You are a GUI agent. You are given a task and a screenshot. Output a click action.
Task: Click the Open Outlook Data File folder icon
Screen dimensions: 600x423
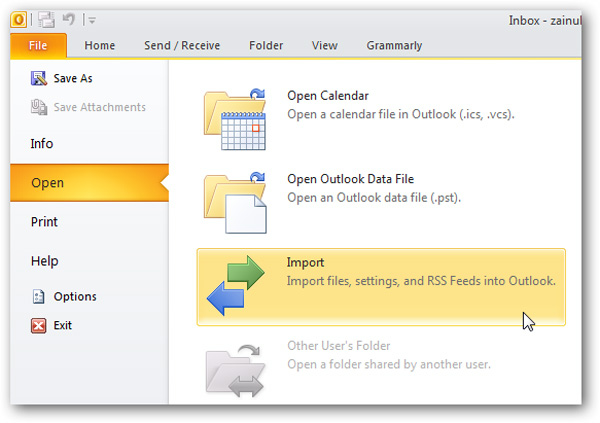235,203
